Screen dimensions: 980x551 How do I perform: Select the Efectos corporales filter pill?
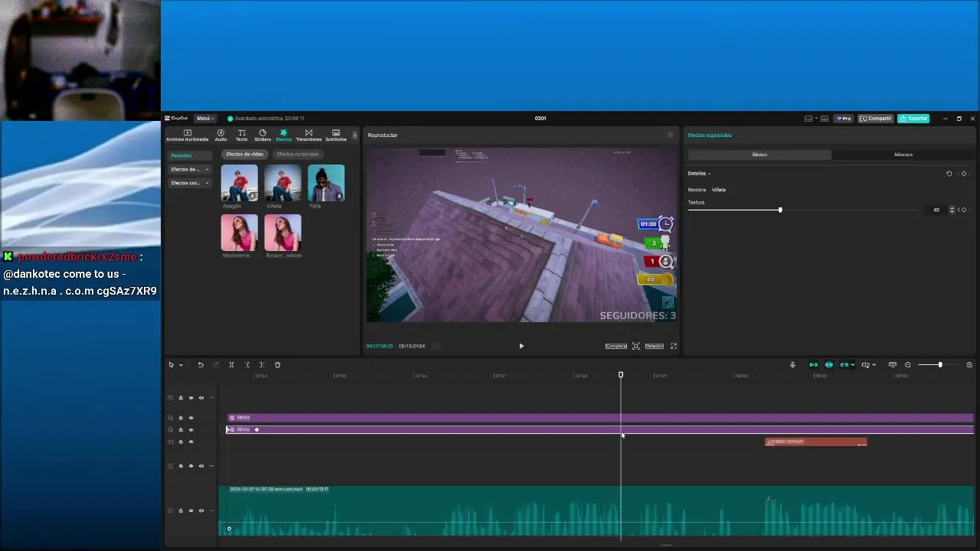(x=297, y=155)
